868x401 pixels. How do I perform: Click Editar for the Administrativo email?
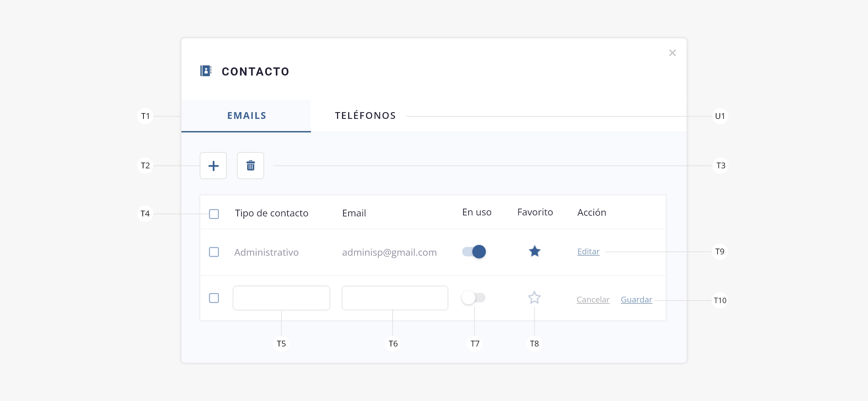pos(588,252)
